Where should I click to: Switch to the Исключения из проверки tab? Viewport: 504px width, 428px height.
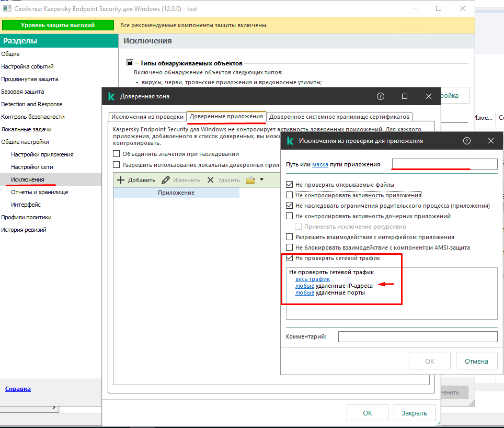(147, 117)
